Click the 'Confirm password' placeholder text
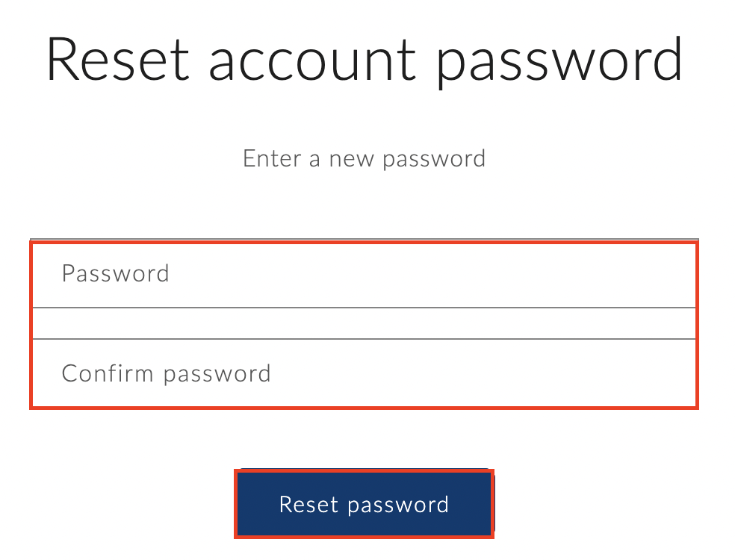The height and width of the screenshot is (560, 735). tap(166, 373)
